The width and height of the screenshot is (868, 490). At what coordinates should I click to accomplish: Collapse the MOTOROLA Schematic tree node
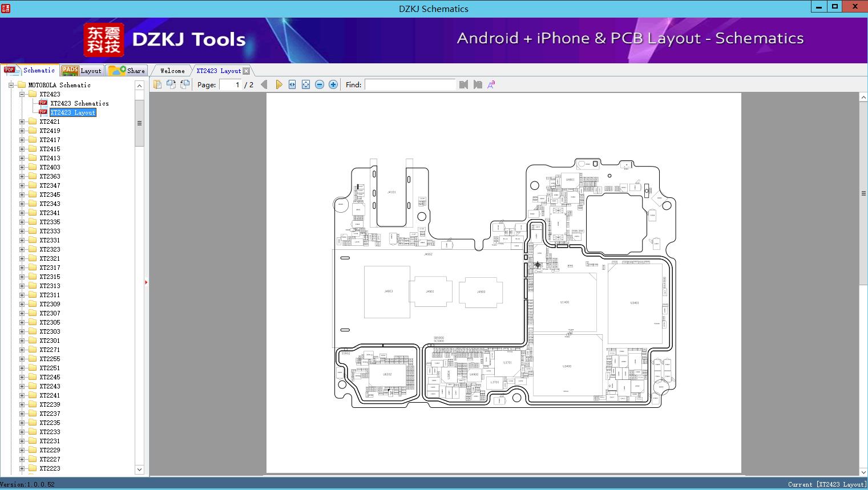[x=11, y=85]
